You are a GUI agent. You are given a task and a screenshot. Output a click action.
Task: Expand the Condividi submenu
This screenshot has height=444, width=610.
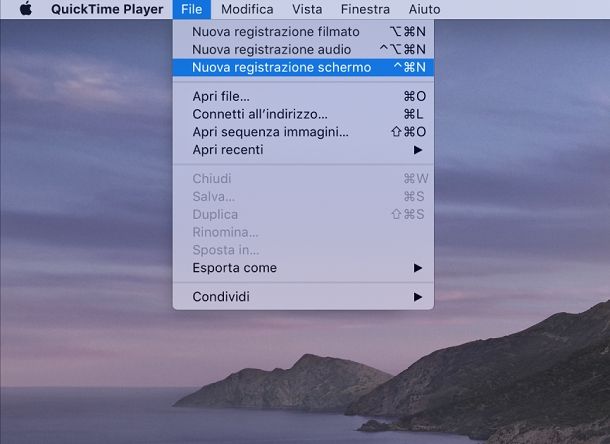click(x=303, y=297)
